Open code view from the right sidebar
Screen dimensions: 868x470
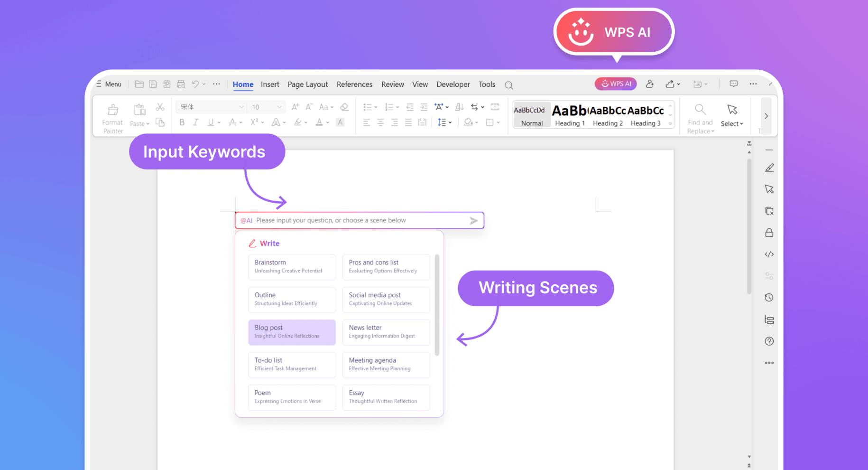click(x=769, y=254)
